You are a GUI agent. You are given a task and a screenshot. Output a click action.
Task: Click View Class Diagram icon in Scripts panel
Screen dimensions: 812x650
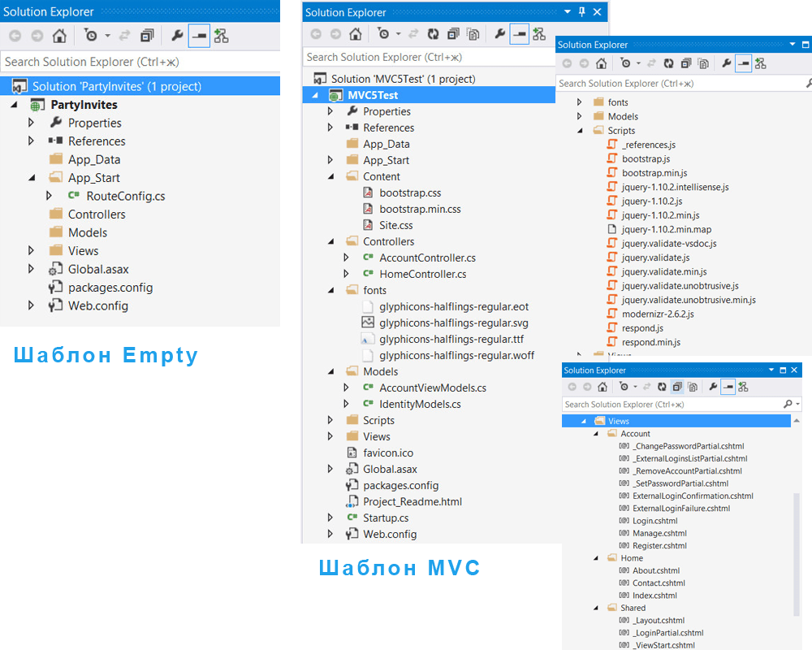760,63
